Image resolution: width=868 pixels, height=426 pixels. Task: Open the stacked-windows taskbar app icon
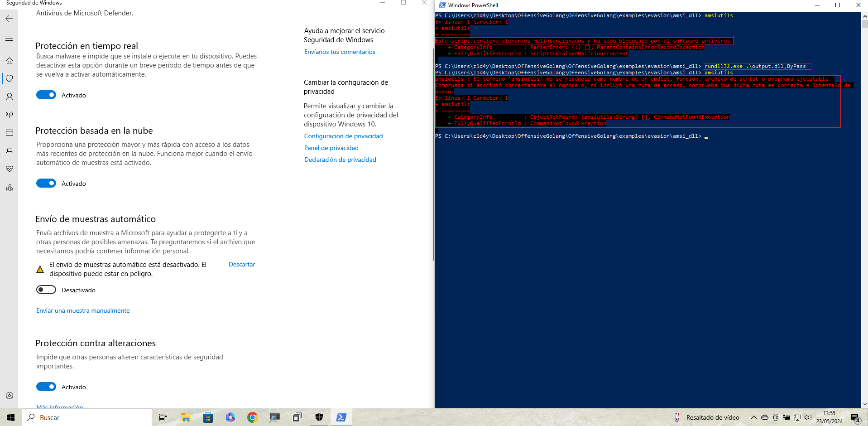coord(297,417)
